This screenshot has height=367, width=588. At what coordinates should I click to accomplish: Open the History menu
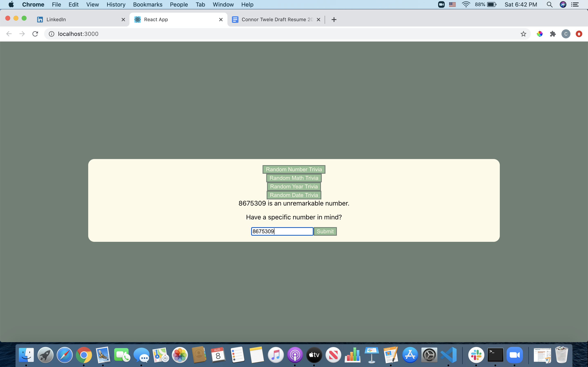pos(116,4)
